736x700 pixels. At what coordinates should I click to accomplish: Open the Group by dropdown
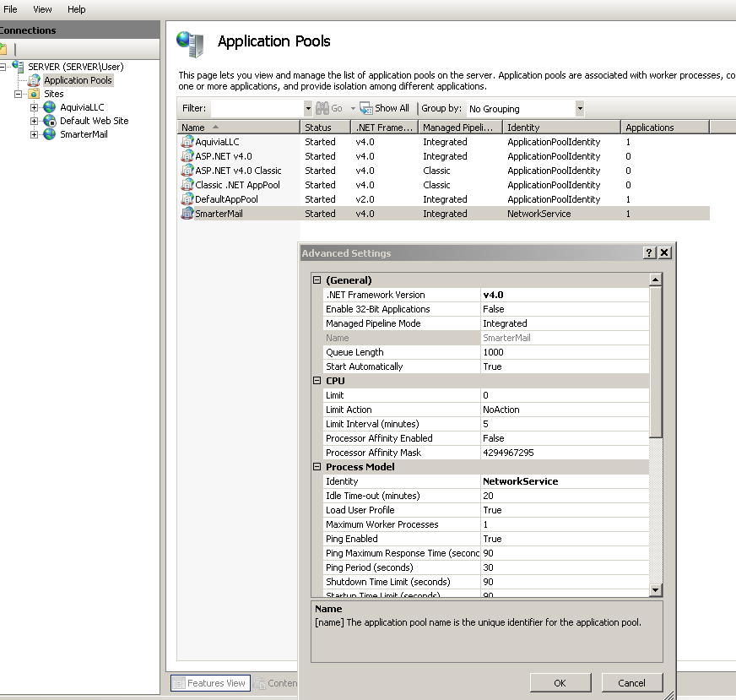tap(579, 108)
